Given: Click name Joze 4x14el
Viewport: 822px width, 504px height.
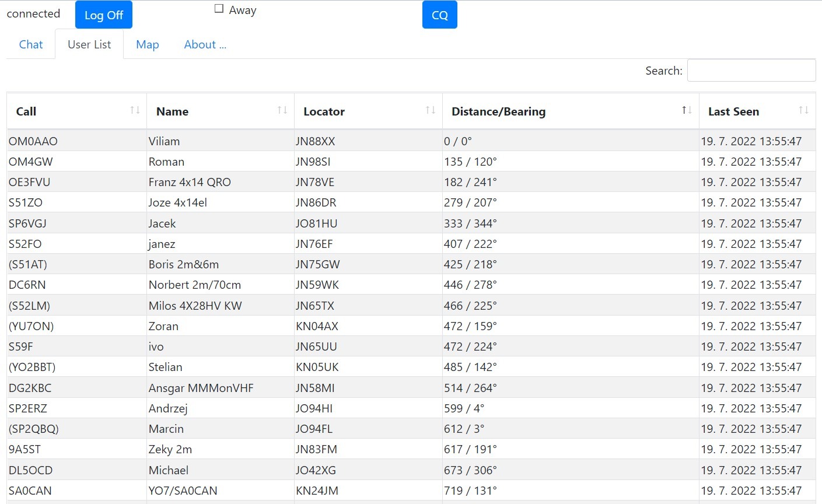Looking at the screenshot, I should click(x=178, y=202).
